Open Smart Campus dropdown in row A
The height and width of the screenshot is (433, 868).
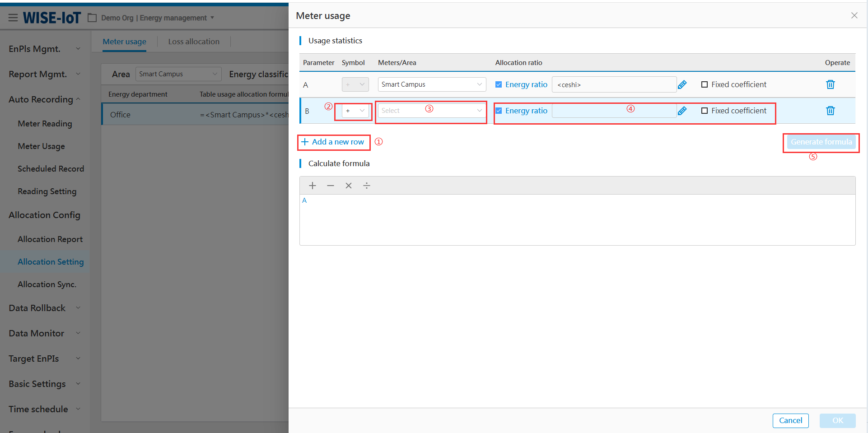click(431, 84)
